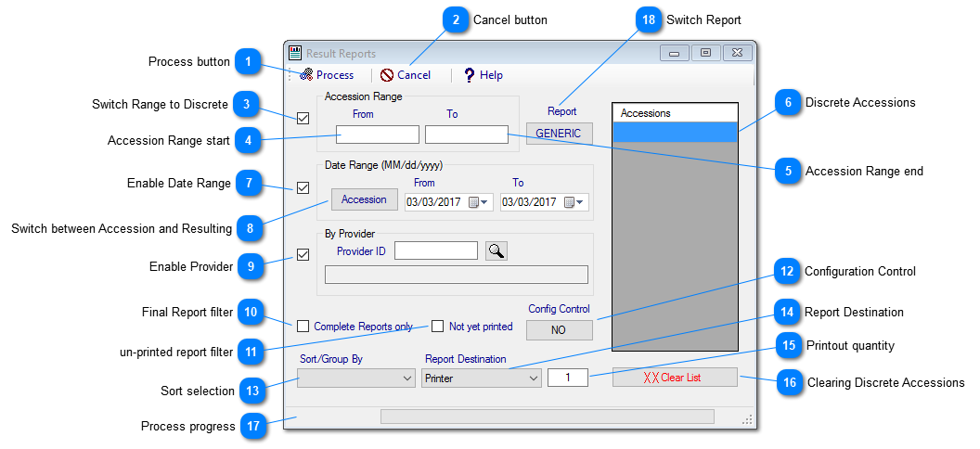Click the Cancel toolbar button

pos(406,75)
